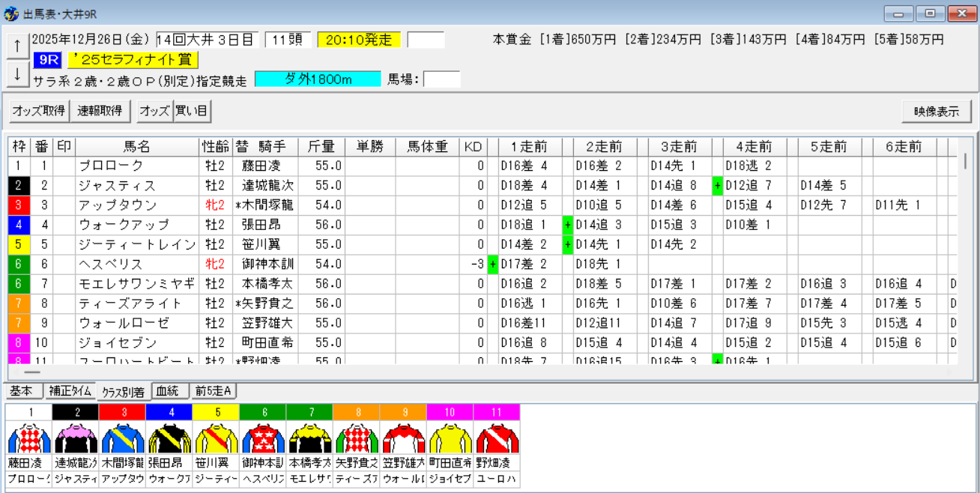Go to next race with down arrow

pos(16,73)
